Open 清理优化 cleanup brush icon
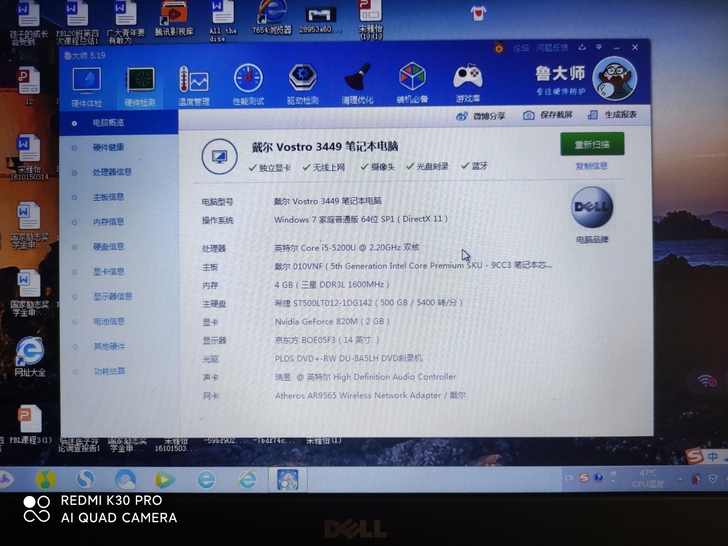The width and height of the screenshot is (728, 546). coord(357,84)
